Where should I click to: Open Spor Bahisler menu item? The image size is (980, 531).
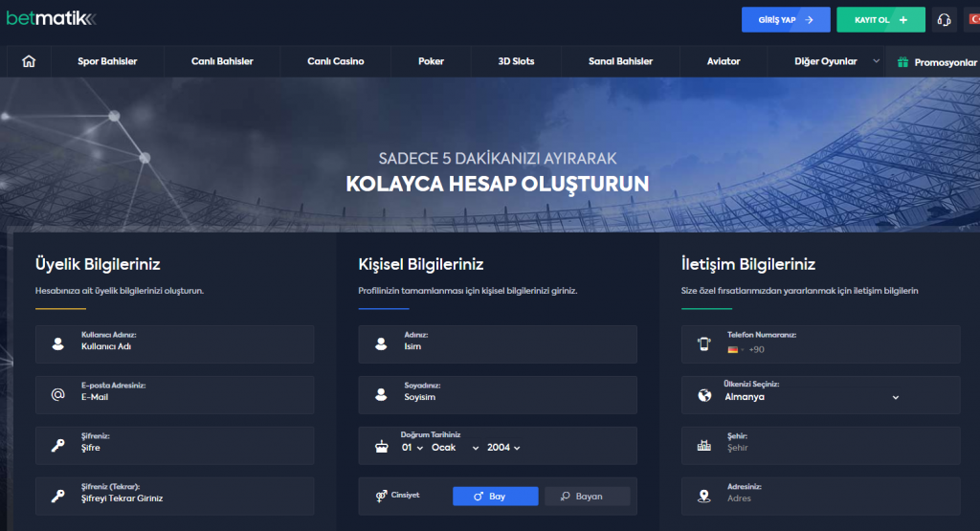coord(107,61)
